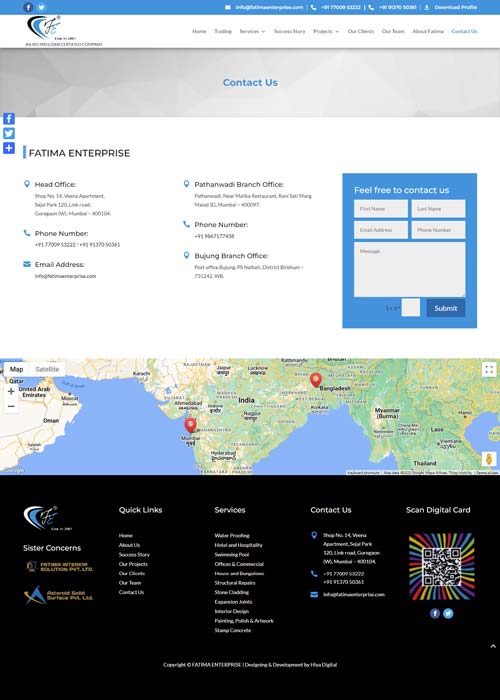Open Interior Design in footer Services

tap(231, 611)
